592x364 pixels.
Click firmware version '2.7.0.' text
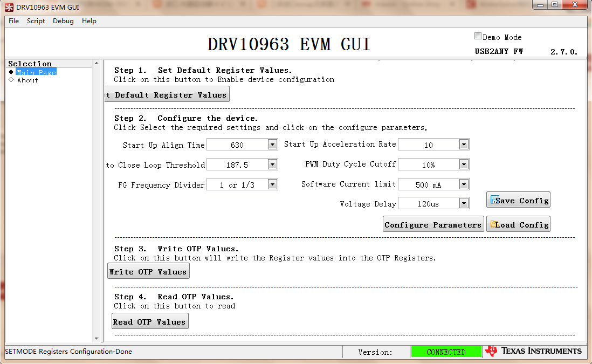pos(563,52)
